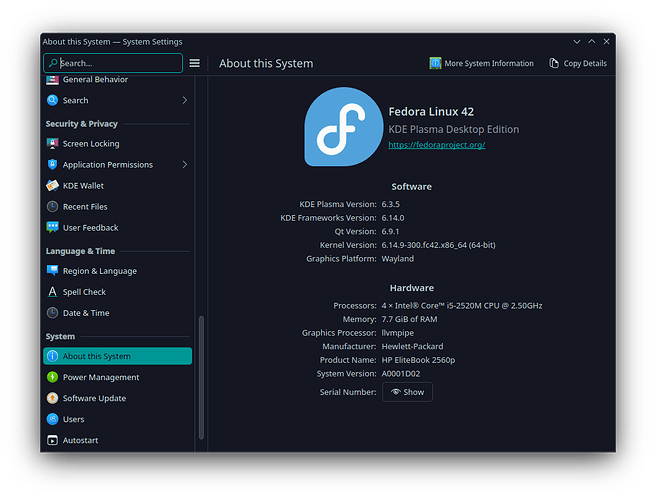Click "KDE Plasma Desktop Edition" text

pyautogui.click(x=454, y=129)
